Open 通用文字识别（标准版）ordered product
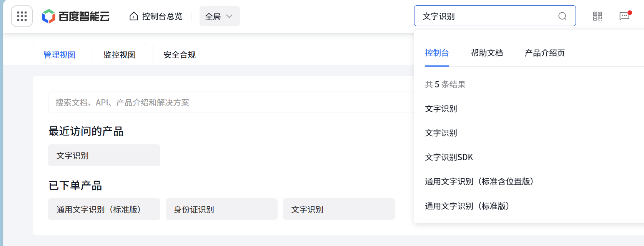The width and height of the screenshot is (644, 246). click(104, 209)
